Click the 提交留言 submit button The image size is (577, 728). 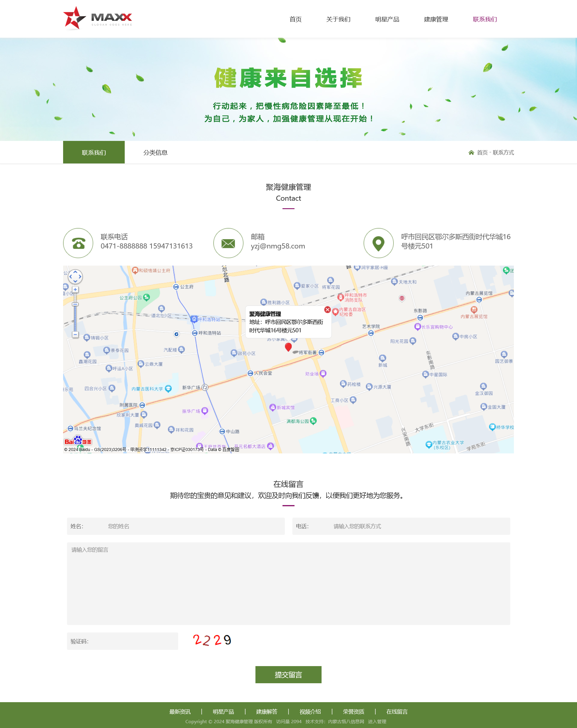288,675
